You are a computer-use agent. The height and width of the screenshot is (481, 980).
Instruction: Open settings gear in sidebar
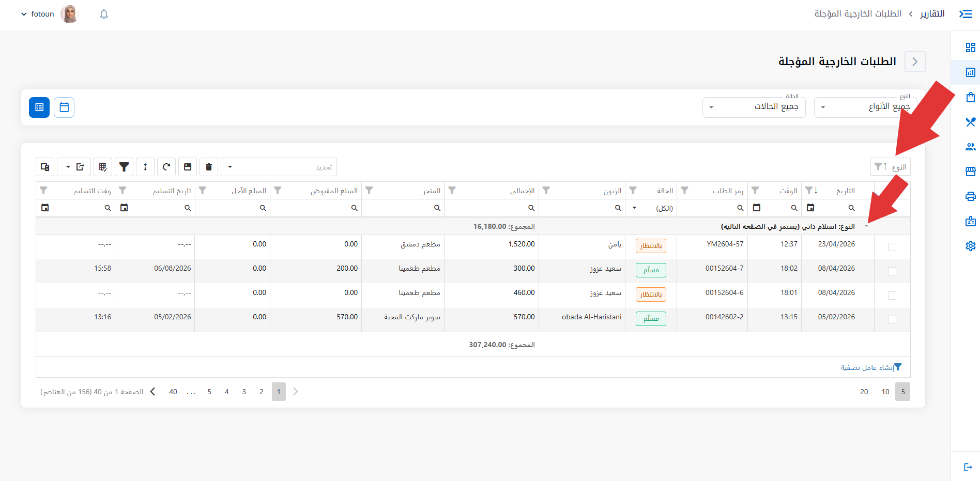970,246
